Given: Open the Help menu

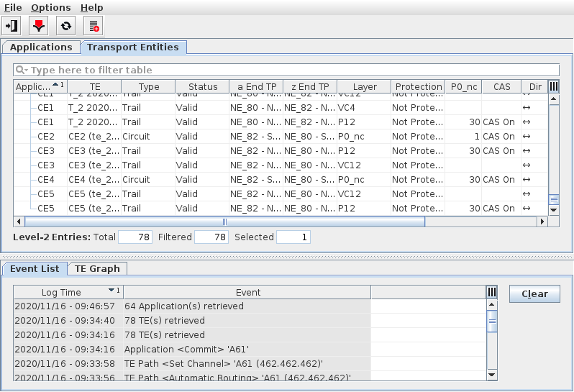Looking at the screenshot, I should [x=91, y=7].
